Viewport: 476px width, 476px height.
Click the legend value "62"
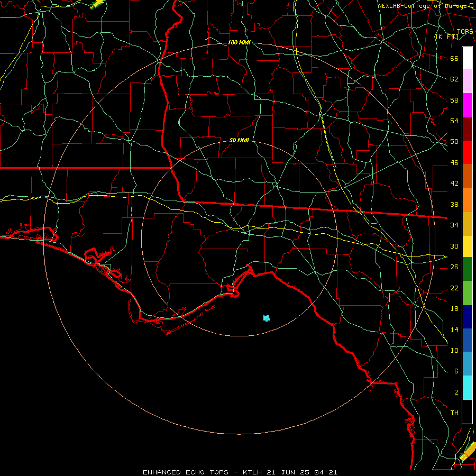pyautogui.click(x=454, y=79)
